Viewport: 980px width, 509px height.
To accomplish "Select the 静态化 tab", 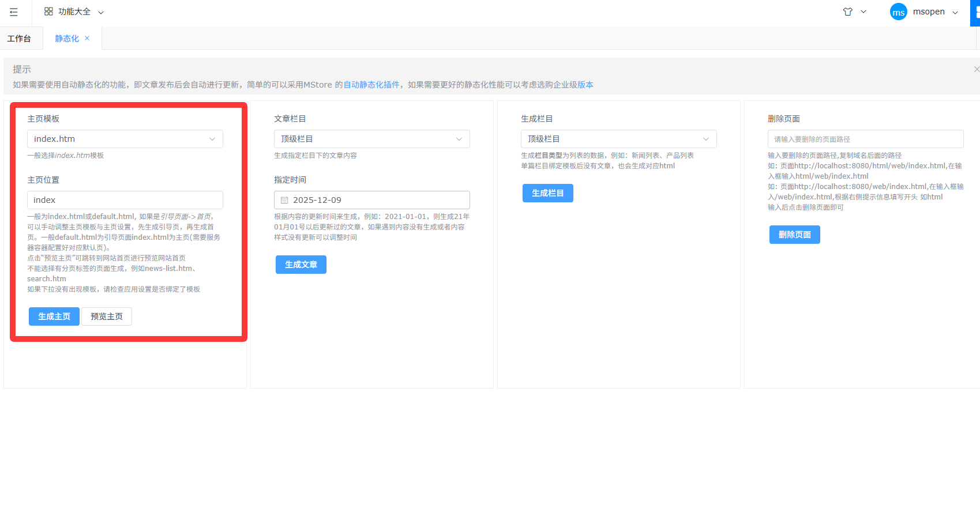I will [x=67, y=39].
